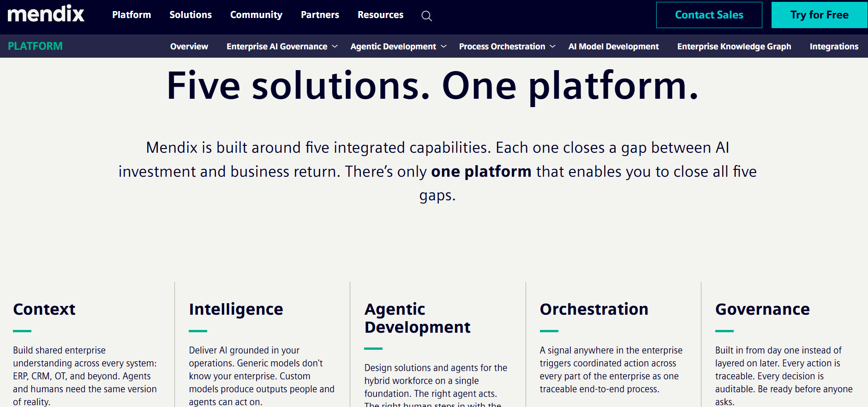Open the Enterprise AI Governance link
868x407 pixels.
277,47
